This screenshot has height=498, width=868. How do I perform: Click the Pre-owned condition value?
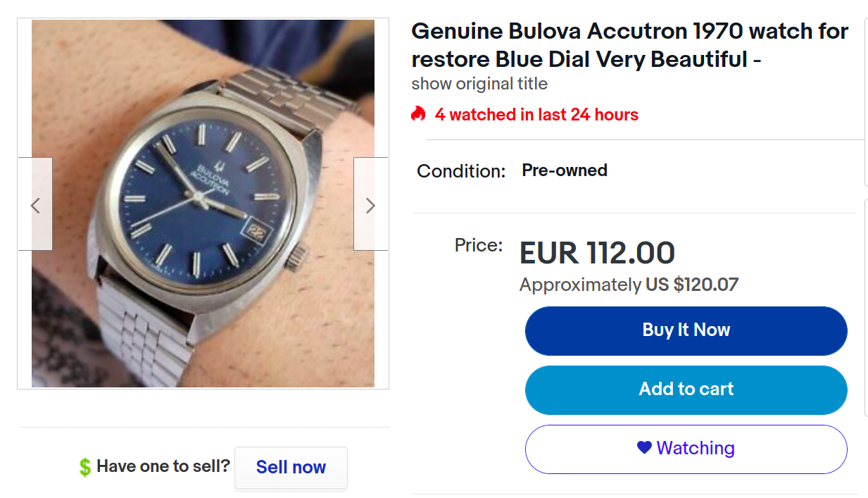[564, 170]
